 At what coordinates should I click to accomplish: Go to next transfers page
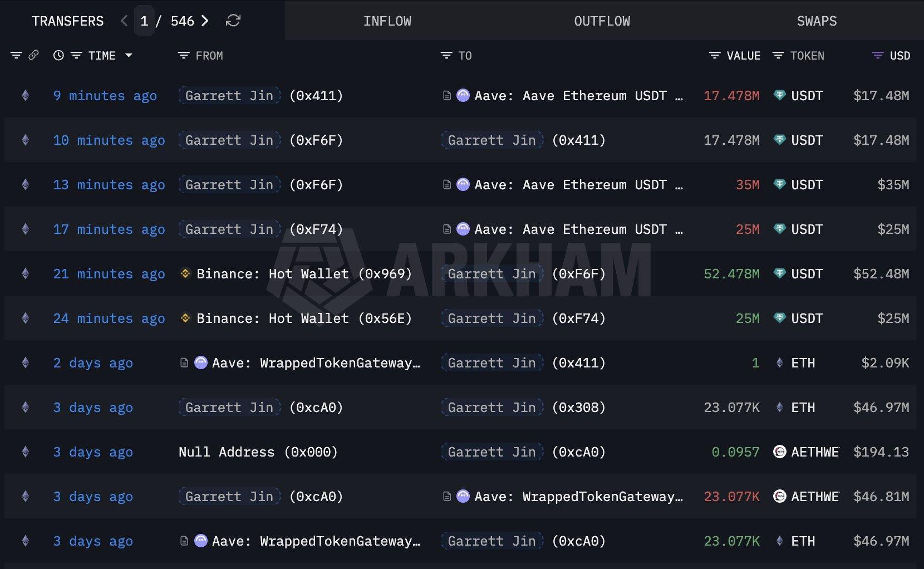point(205,21)
